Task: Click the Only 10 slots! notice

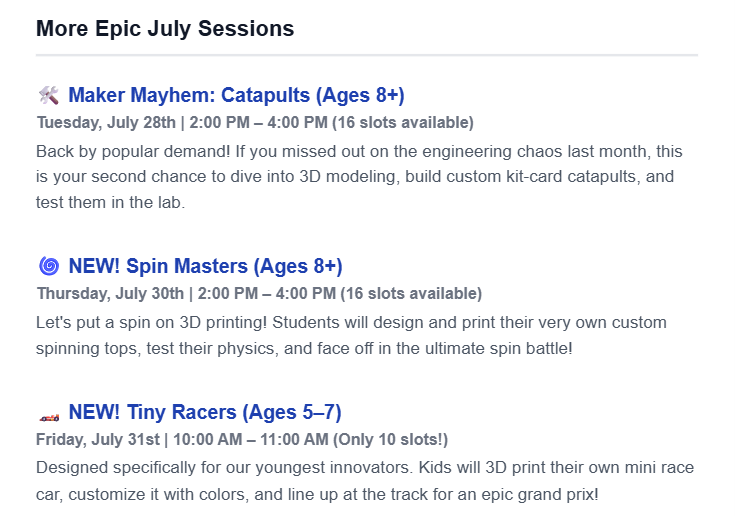Action: [x=390, y=439]
